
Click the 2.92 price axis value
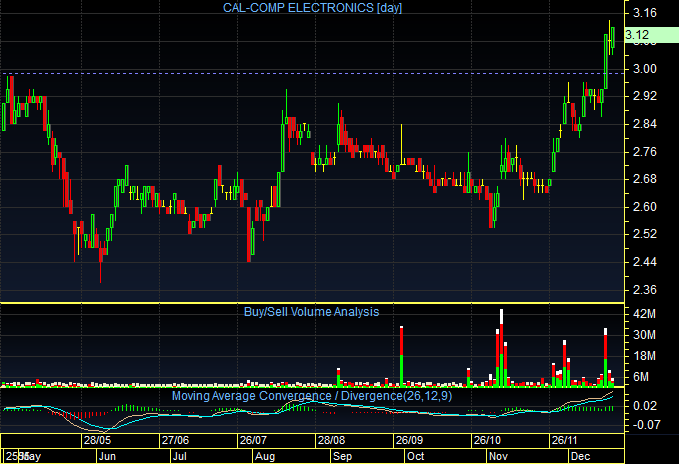pyautogui.click(x=645, y=96)
